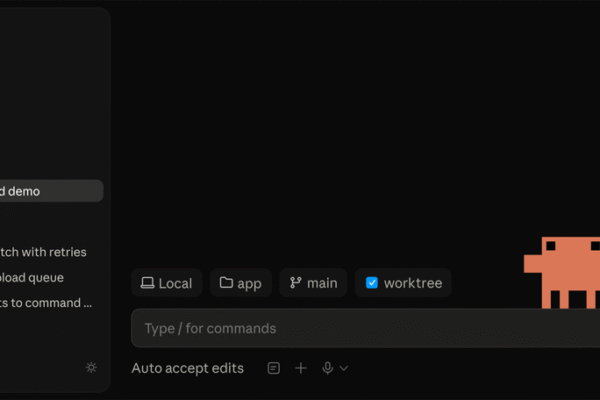Viewport: 600px width, 400px height.
Task: Click the git branch icon on main chip
Action: point(295,283)
